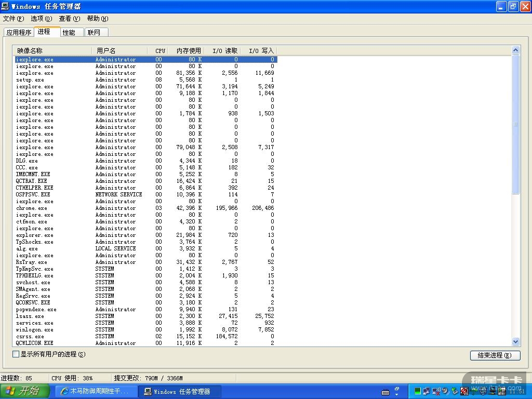Select the csrss.exe process row
532x399 pixels.
coord(146,337)
